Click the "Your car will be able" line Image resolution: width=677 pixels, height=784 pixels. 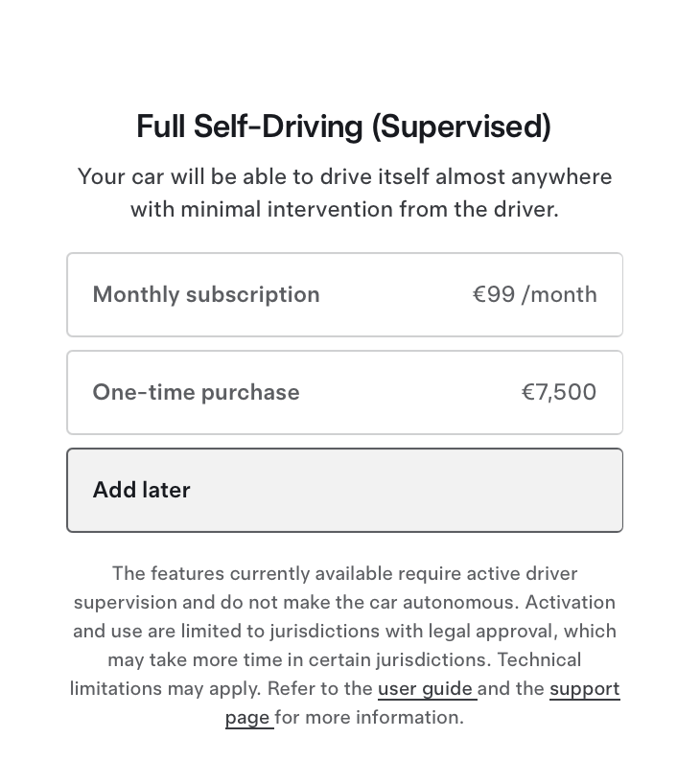click(x=344, y=177)
